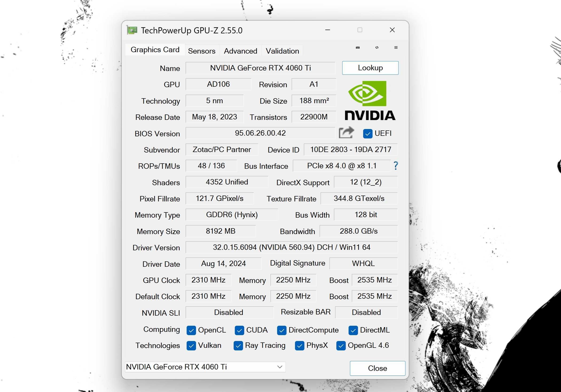This screenshot has height=392, width=561.
Task: Click the Lookup button
Action: pyautogui.click(x=370, y=68)
